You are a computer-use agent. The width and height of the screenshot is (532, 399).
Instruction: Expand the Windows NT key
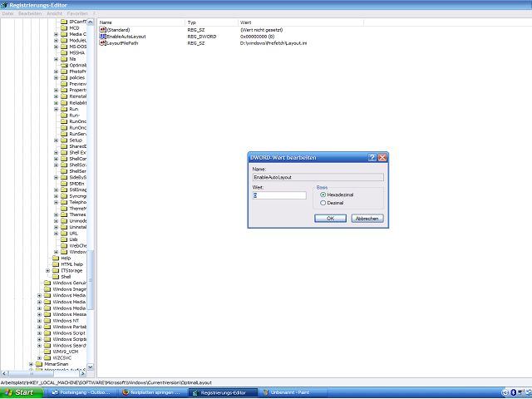pos(39,321)
